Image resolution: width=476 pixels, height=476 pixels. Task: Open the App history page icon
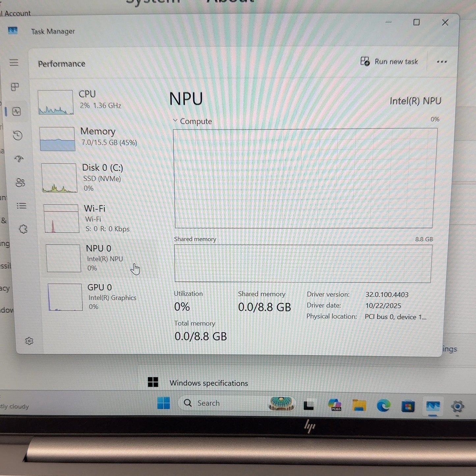18,135
